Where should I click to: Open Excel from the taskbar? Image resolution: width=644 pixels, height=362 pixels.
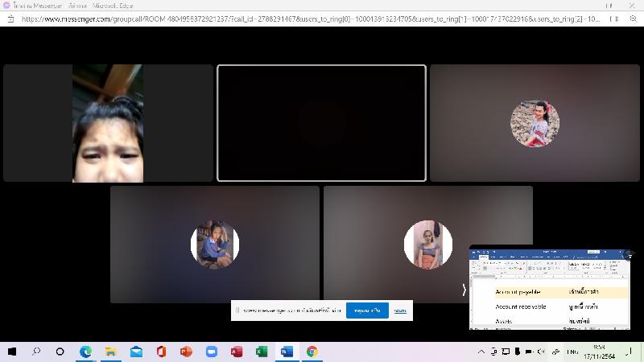(262, 352)
